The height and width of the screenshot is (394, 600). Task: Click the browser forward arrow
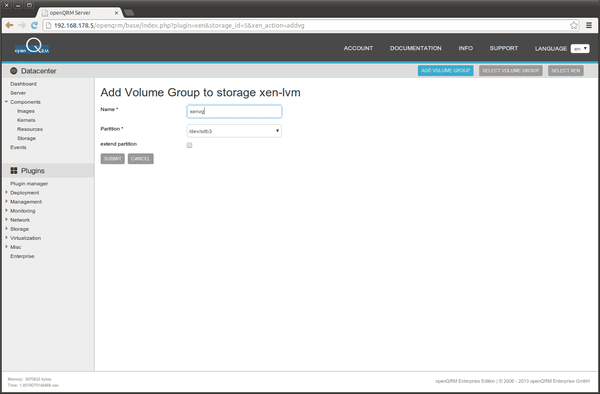[22, 25]
